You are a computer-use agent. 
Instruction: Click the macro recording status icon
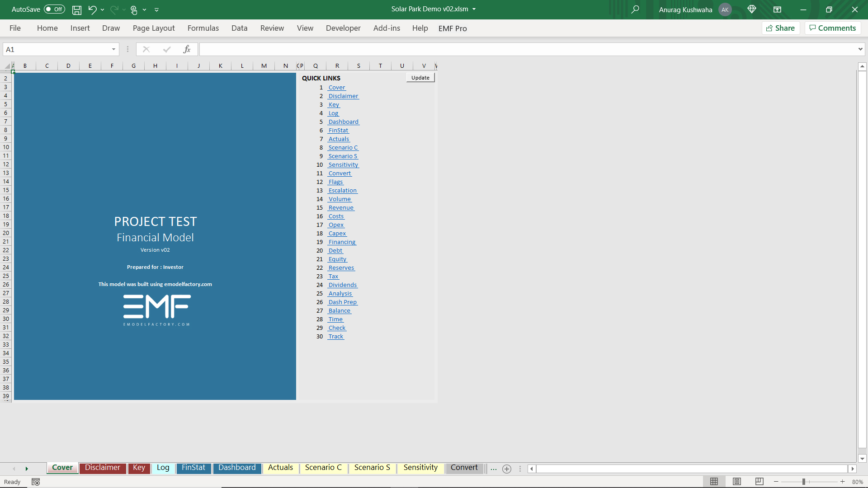(x=36, y=482)
